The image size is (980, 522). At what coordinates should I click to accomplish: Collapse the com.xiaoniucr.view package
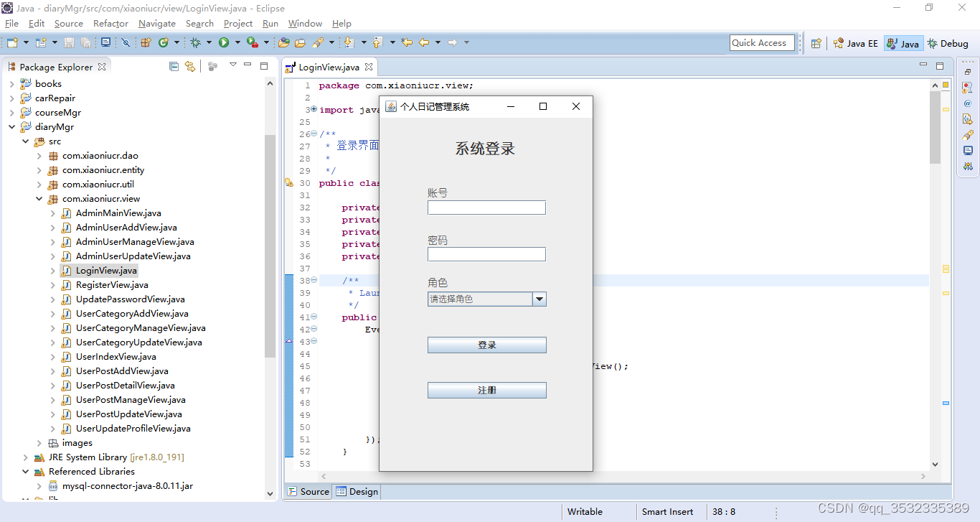point(39,199)
